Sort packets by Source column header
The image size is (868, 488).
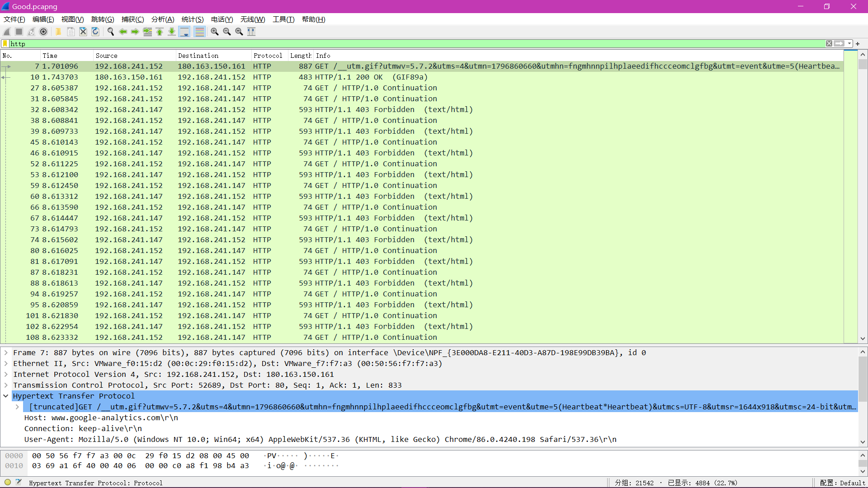tap(135, 56)
